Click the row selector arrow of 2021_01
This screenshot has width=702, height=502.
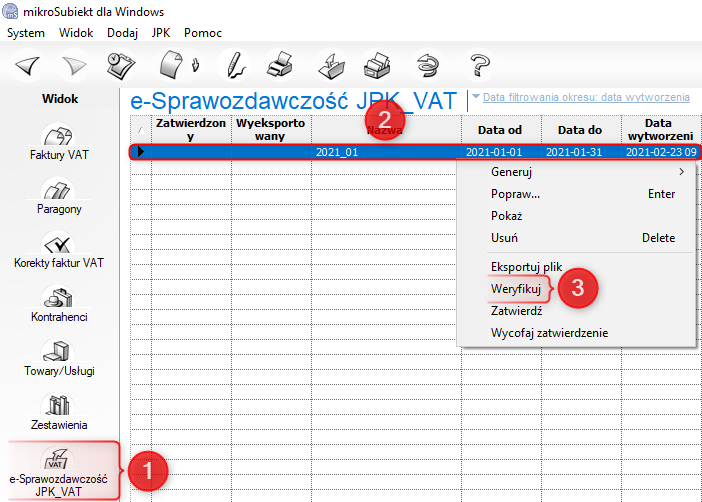[x=141, y=152]
